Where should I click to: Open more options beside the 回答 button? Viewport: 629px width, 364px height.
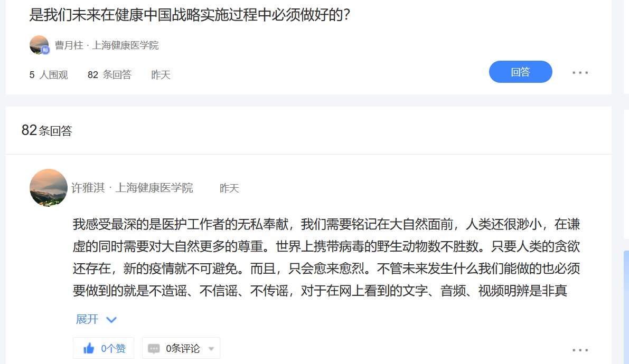(580, 73)
